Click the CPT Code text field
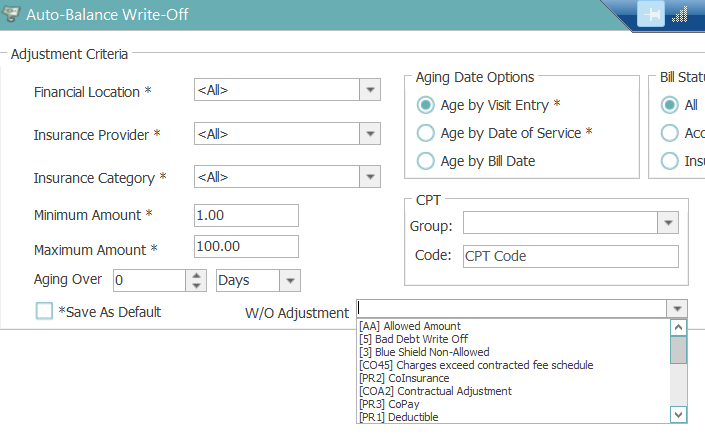 (x=570, y=256)
